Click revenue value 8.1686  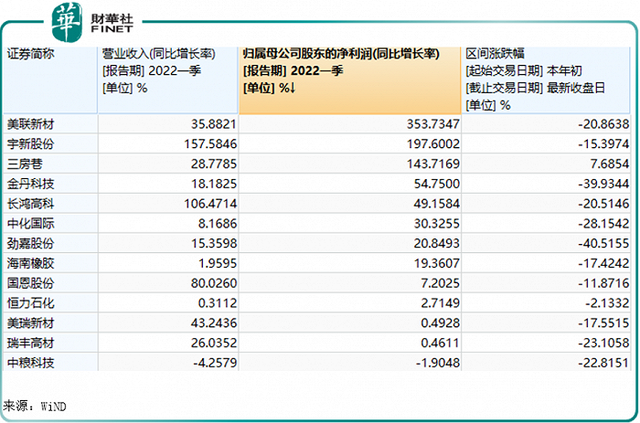click(218, 224)
